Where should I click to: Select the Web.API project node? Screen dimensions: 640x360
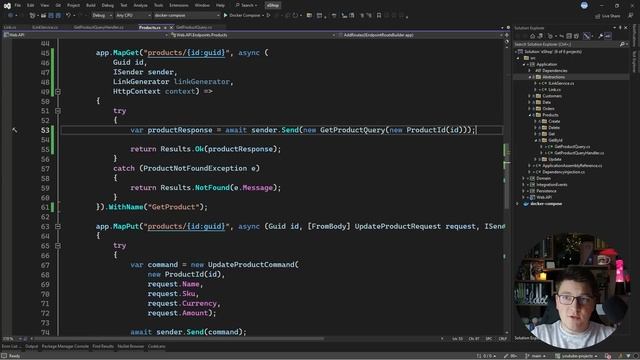coord(544,197)
